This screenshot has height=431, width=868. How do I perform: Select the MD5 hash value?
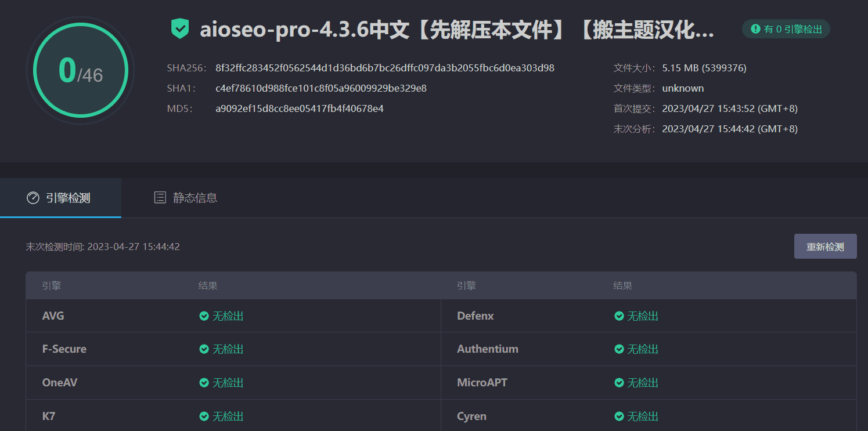(x=300, y=109)
